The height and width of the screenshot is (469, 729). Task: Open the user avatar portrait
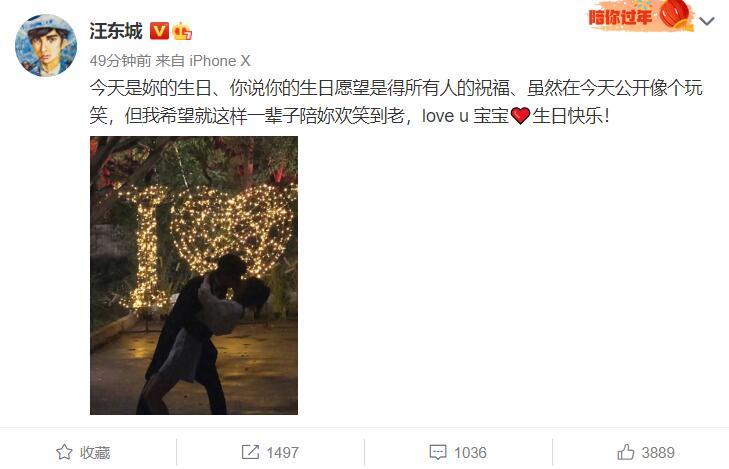coord(46,45)
